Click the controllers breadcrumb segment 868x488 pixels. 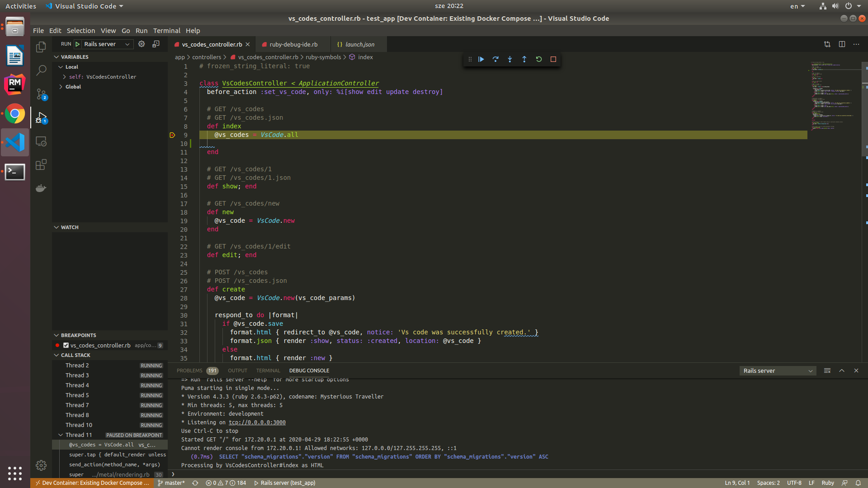pos(207,57)
